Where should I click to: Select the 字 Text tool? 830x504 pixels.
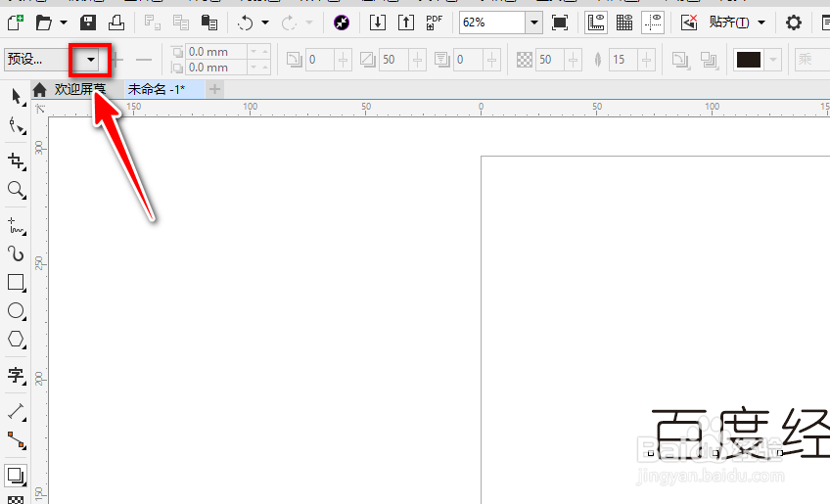(17, 375)
